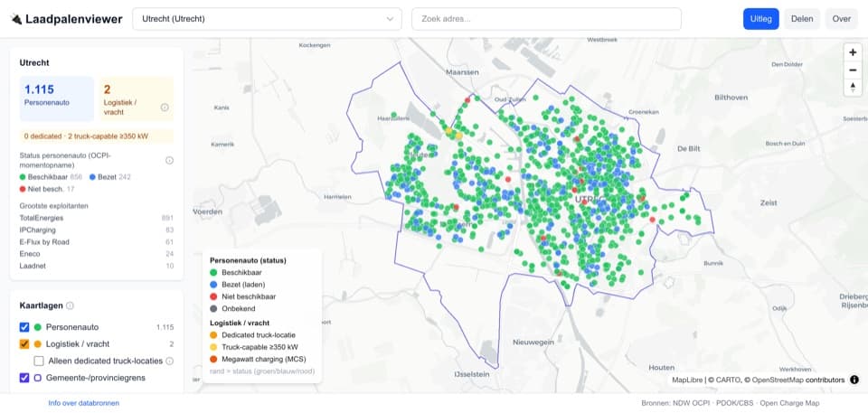Screen dimensions: 868x413
Task: Click info icon beside Status personenauto
Action: (x=169, y=161)
